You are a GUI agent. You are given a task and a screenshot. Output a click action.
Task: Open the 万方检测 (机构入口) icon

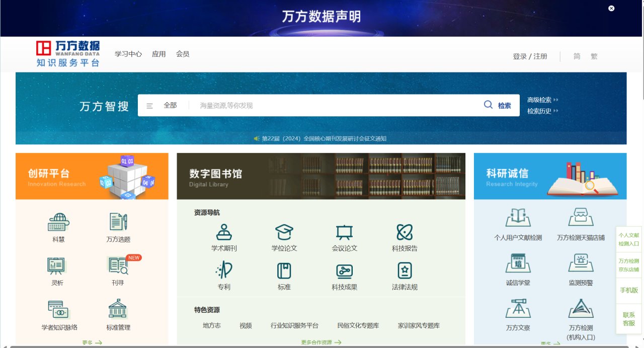[581, 308]
